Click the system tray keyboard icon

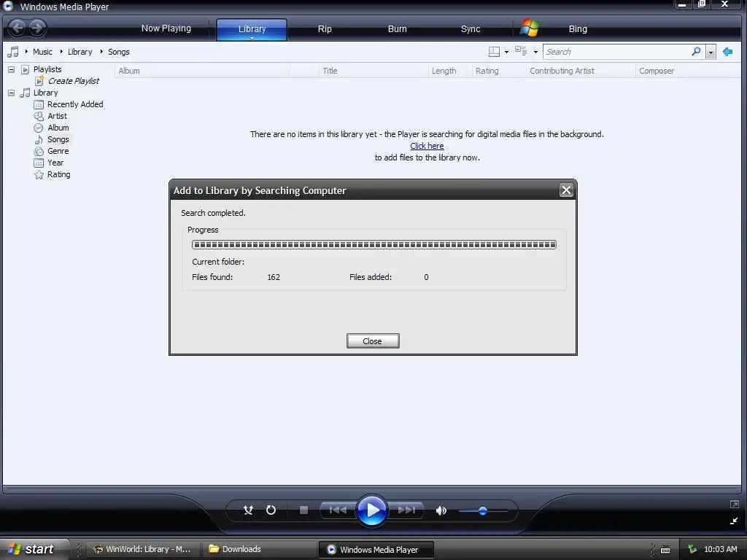(665, 550)
